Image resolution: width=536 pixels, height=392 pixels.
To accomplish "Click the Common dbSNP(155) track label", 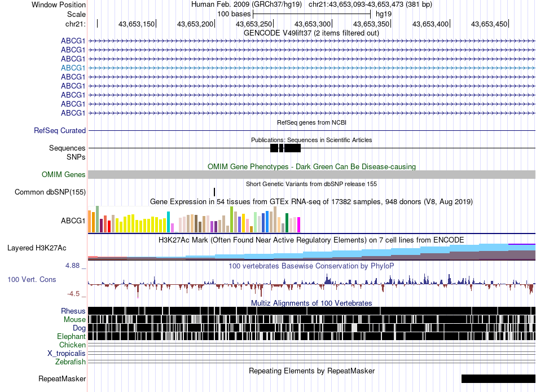I will 50,192.
